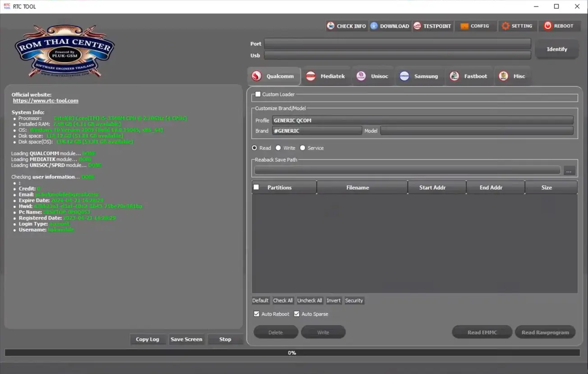Viewport: 588px width, 374px height.
Task: Click the 'Expire Date' log line
Action: coord(61,200)
